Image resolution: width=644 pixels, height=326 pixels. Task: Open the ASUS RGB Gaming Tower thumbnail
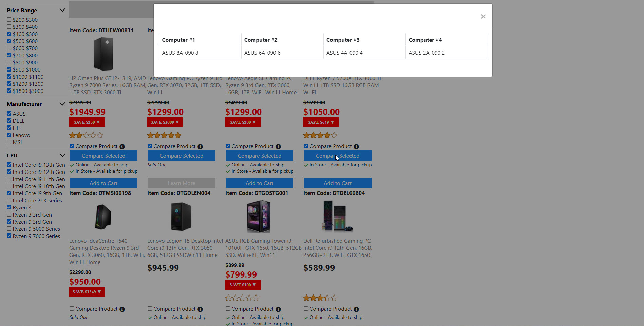(x=259, y=217)
